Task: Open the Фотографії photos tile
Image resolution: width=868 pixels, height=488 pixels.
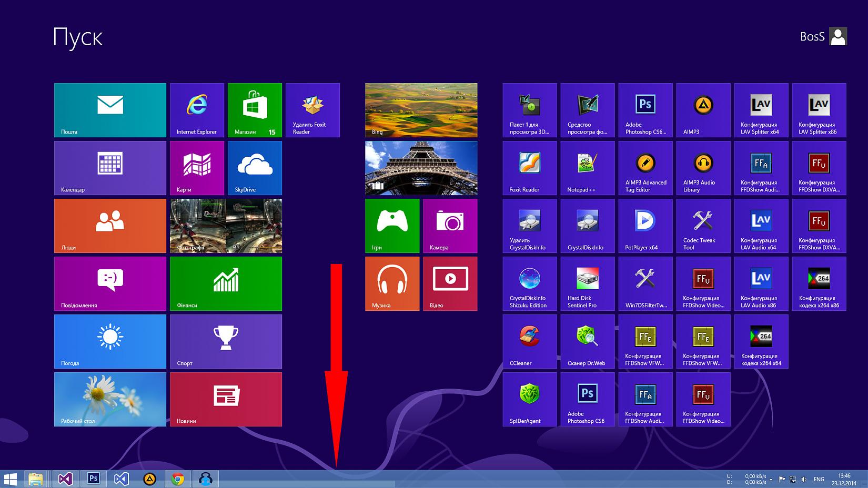Action: click(x=226, y=226)
